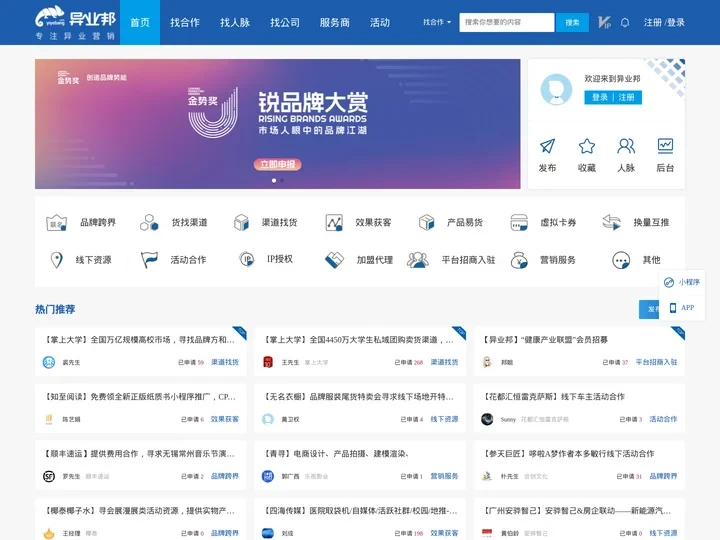
Task: Open 【知至阅读】免费领全新正版纸质书 listing
Action: [140, 397]
